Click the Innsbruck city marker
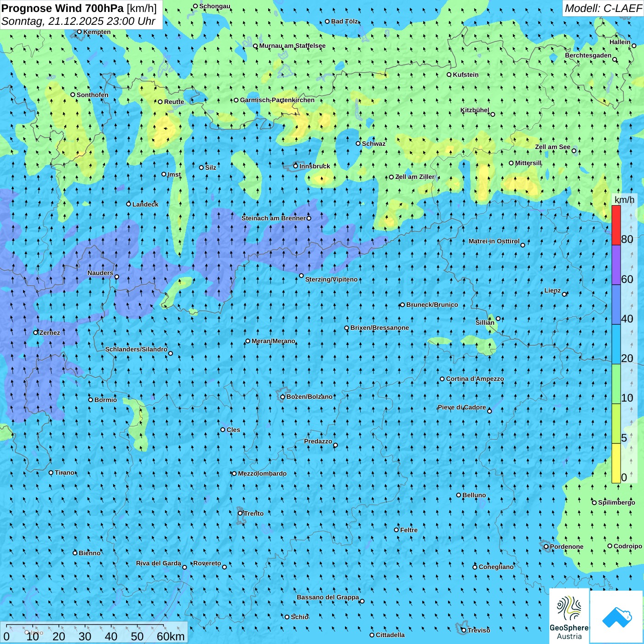Image resolution: width=644 pixels, height=644 pixels. (296, 166)
